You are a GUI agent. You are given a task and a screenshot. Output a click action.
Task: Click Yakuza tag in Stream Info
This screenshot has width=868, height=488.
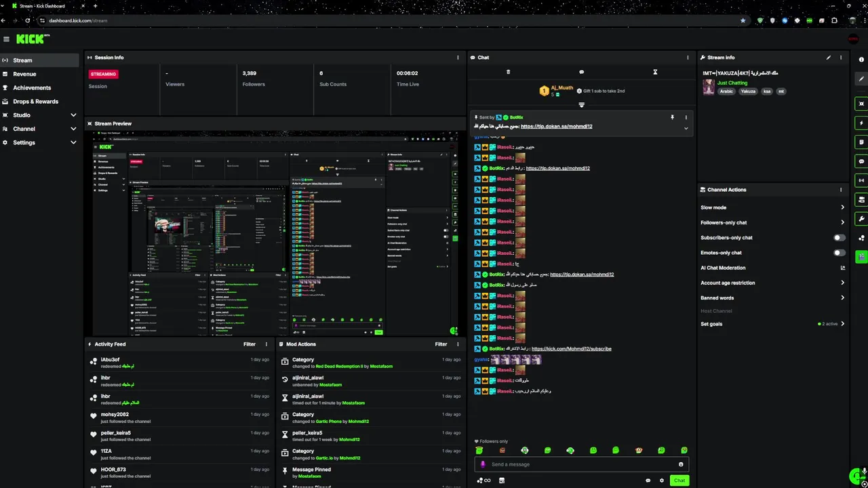click(748, 91)
